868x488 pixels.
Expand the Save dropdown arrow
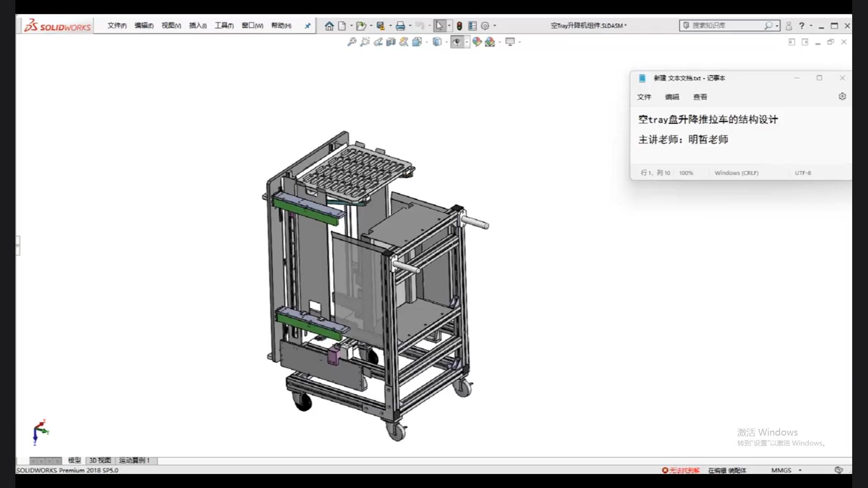[391, 26]
